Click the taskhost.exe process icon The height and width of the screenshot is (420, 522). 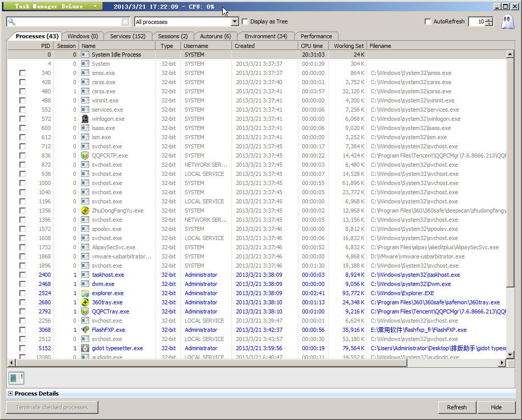tap(85, 275)
